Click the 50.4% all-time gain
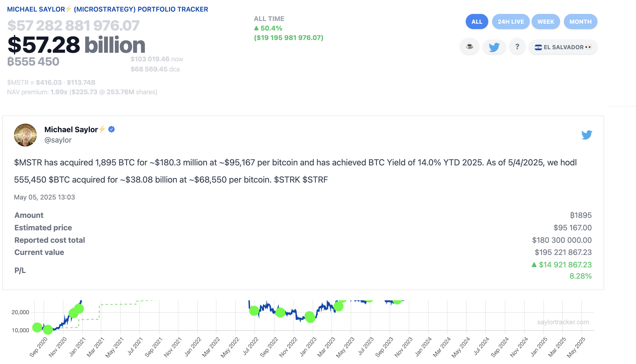The width and height of the screenshot is (636, 364). click(268, 28)
